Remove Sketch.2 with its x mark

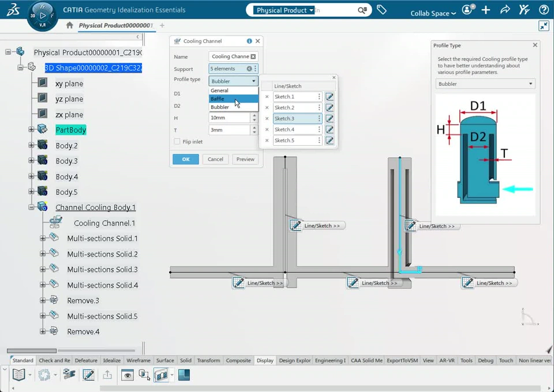pyautogui.click(x=267, y=108)
